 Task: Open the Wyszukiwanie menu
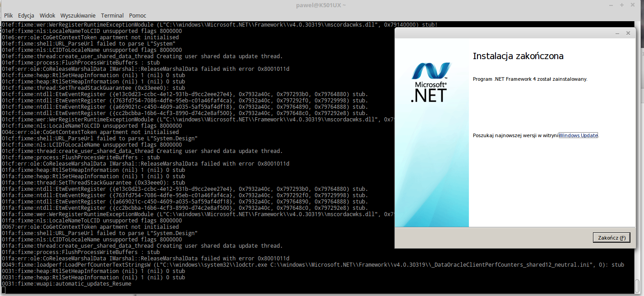pos(77,15)
